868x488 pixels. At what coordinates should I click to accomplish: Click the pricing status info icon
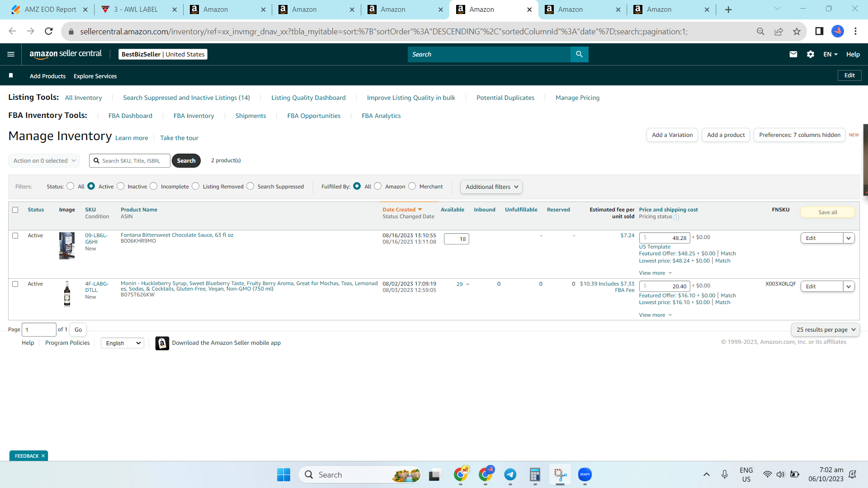[x=676, y=217]
